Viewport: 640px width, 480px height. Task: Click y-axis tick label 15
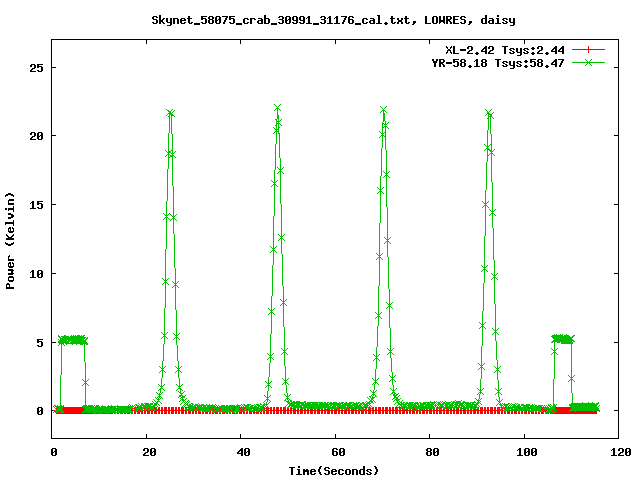click(36, 205)
